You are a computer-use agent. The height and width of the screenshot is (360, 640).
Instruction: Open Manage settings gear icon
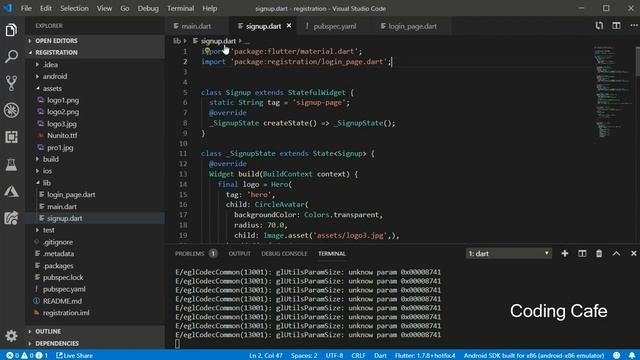coord(11,336)
